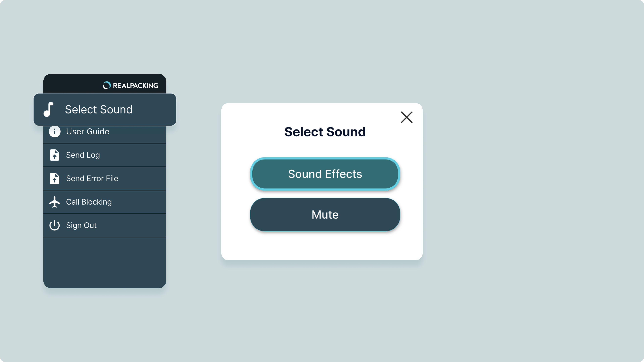Select the Send Log text label
Image resolution: width=644 pixels, height=362 pixels.
tap(83, 155)
